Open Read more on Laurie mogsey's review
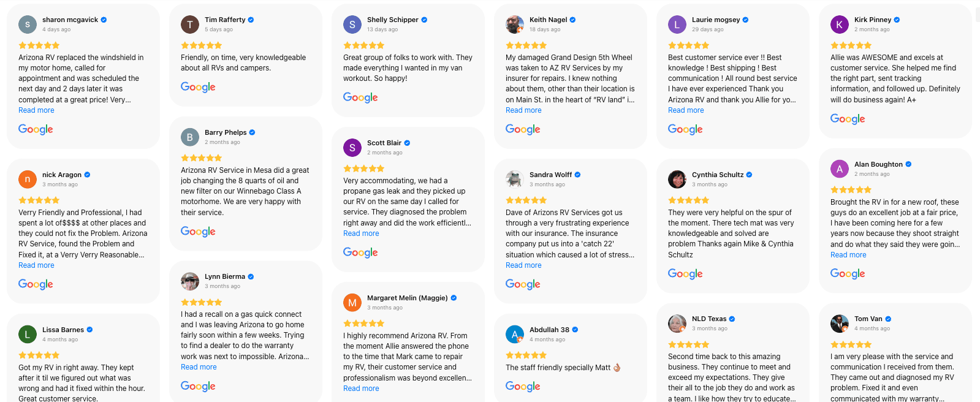Viewport: 980px width, 402px height. click(686, 110)
